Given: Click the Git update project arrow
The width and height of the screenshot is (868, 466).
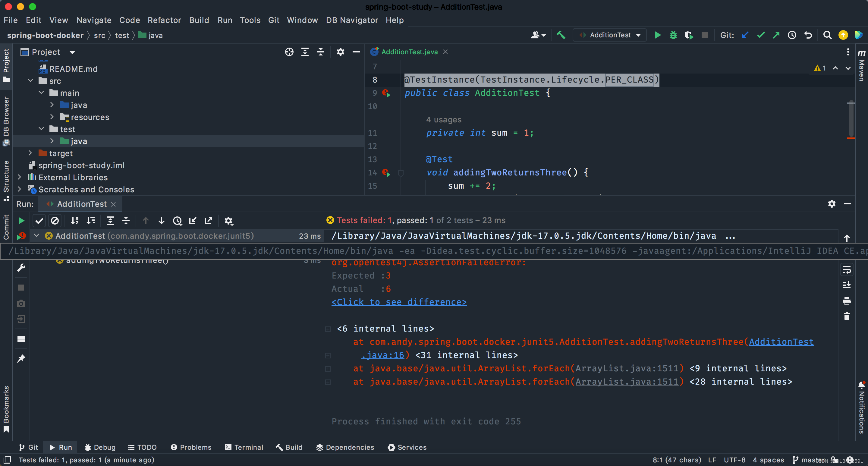Looking at the screenshot, I should tap(745, 35).
